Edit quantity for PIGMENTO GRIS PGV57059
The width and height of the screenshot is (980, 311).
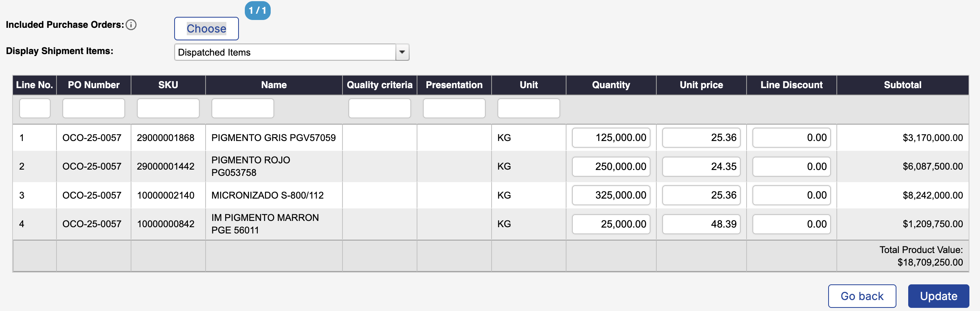tap(611, 137)
